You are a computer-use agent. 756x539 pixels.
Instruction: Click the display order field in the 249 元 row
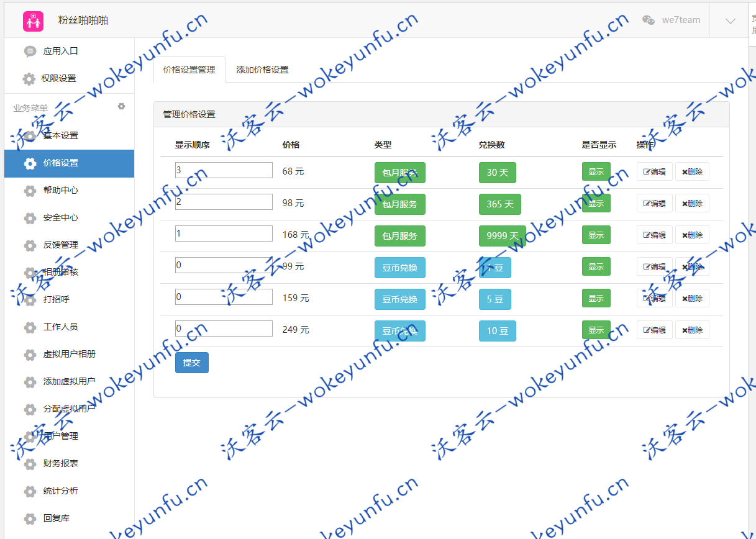tap(224, 328)
